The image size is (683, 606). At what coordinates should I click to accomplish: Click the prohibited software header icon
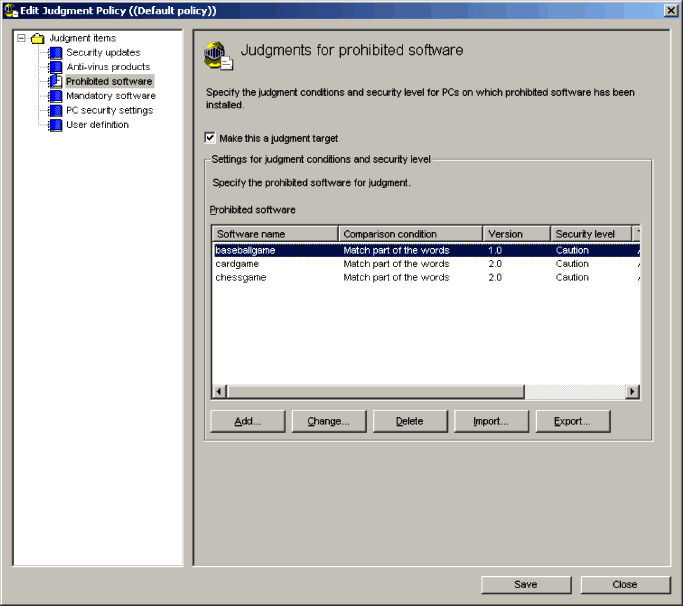coord(218,56)
